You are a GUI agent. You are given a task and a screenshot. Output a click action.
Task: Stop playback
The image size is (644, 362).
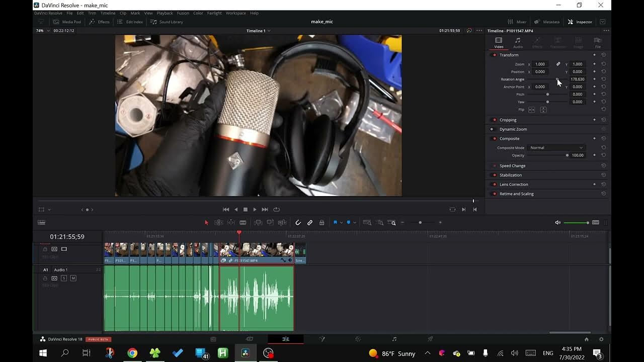click(x=246, y=209)
